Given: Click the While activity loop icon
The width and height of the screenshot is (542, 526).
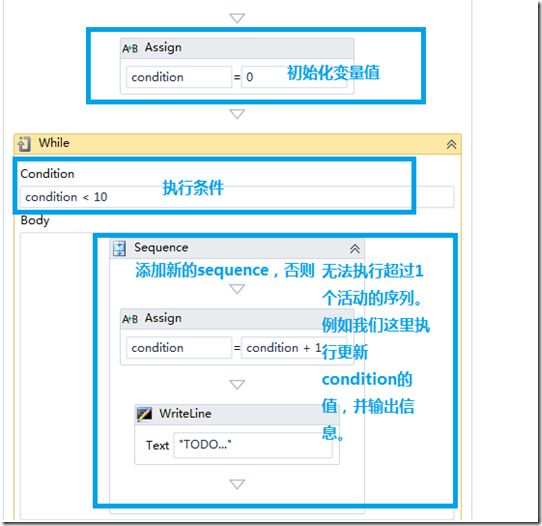Looking at the screenshot, I should point(24,144).
